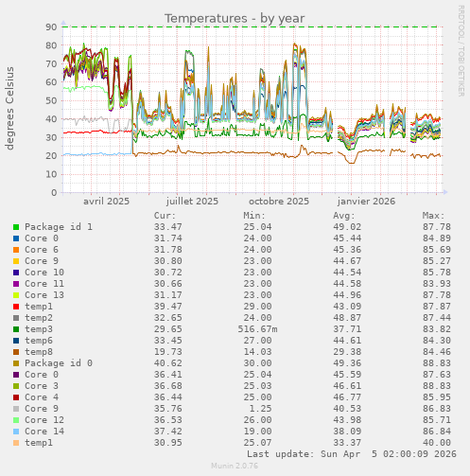Click temp2 maximum value '87.44'
The width and height of the screenshot is (470, 476).
437,318
